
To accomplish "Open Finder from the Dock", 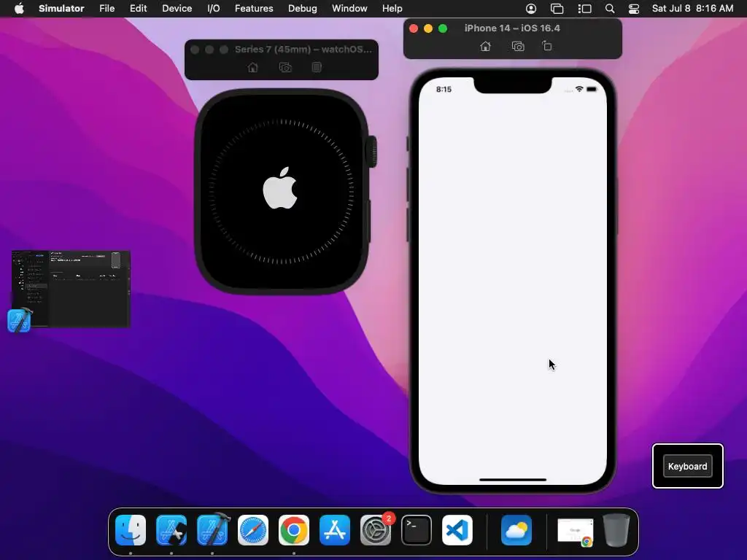I will pyautogui.click(x=131, y=530).
